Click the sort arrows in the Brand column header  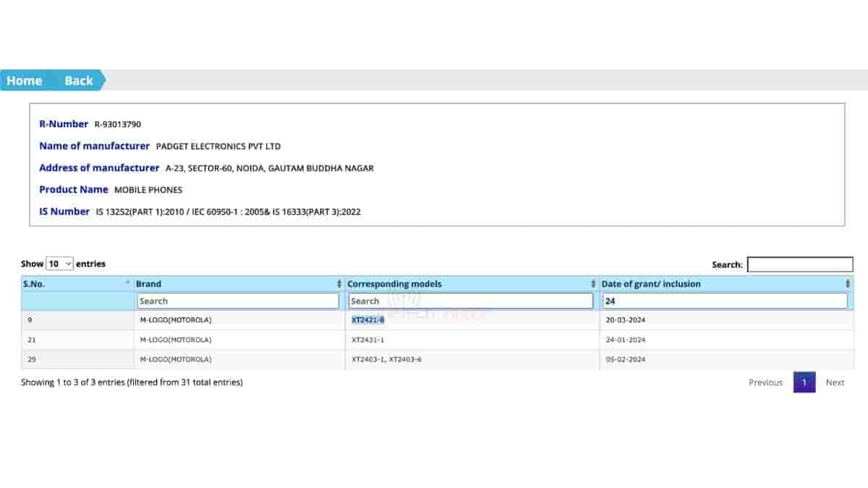click(x=339, y=284)
